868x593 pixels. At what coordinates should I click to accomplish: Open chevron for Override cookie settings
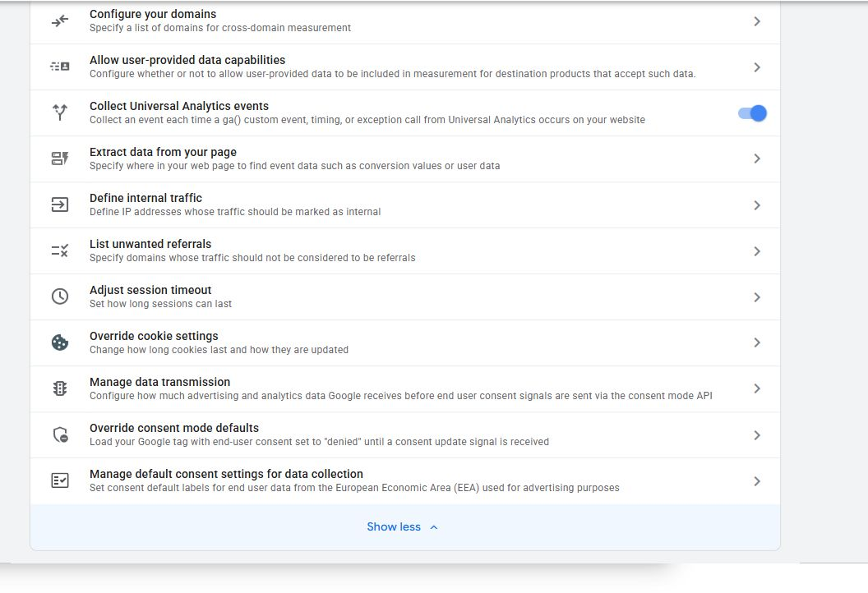pos(757,343)
